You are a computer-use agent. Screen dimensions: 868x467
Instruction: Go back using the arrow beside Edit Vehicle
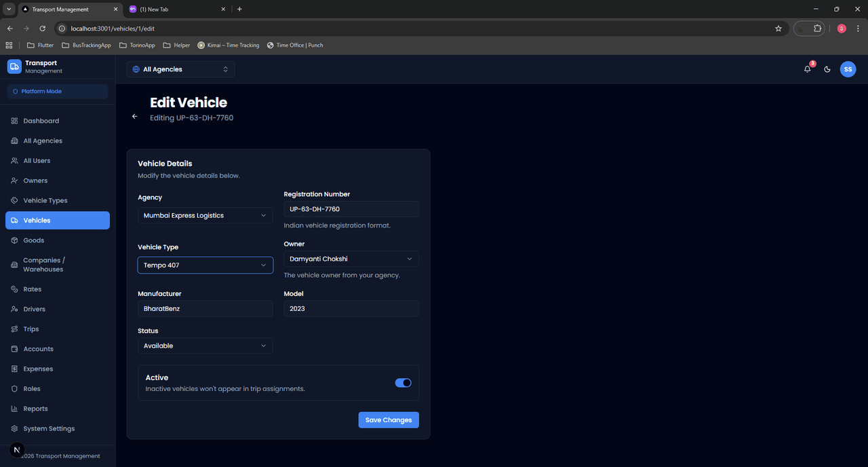click(134, 116)
